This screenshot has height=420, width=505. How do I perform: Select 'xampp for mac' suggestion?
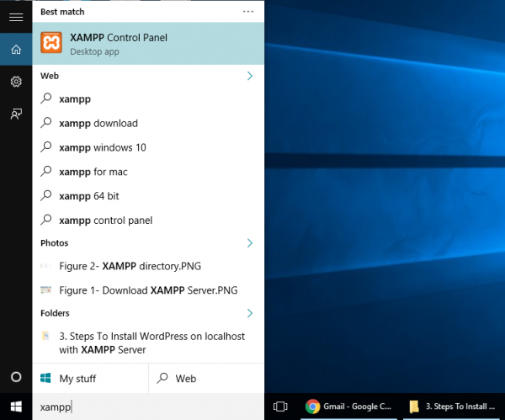click(x=148, y=172)
